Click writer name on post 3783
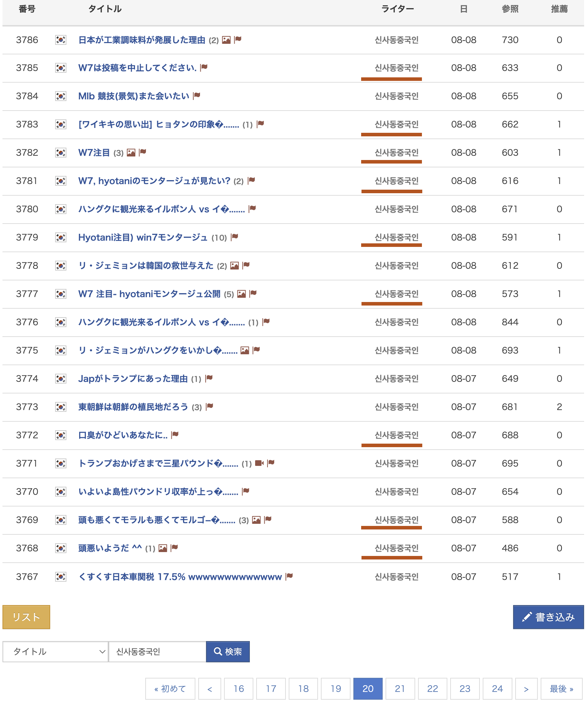The image size is (588, 705). click(396, 124)
